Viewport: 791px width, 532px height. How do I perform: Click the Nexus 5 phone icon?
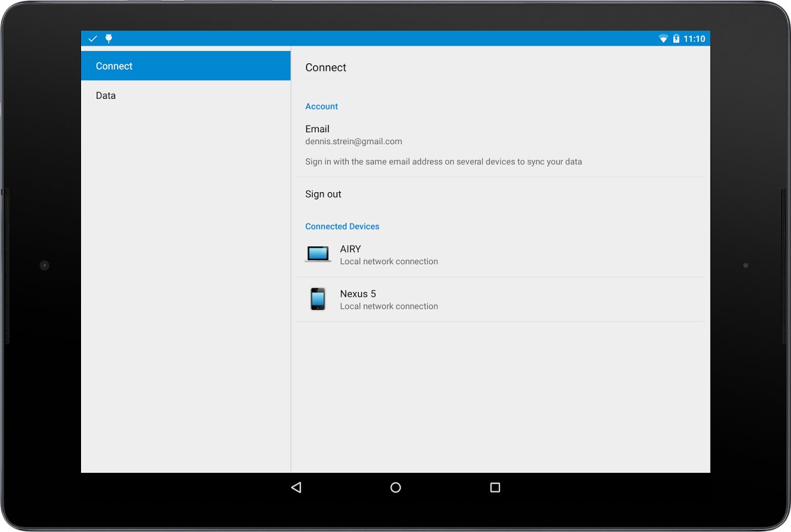[x=318, y=299]
